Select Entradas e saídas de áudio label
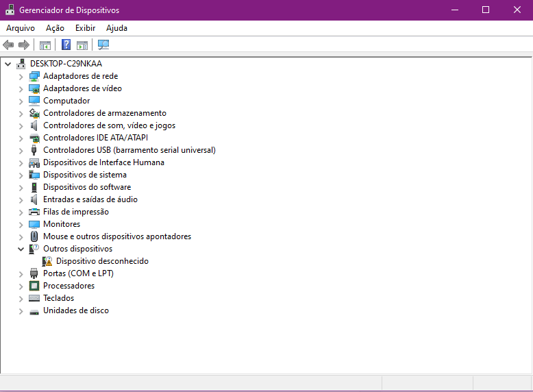Image resolution: width=533 pixels, height=392 pixels. coord(90,199)
